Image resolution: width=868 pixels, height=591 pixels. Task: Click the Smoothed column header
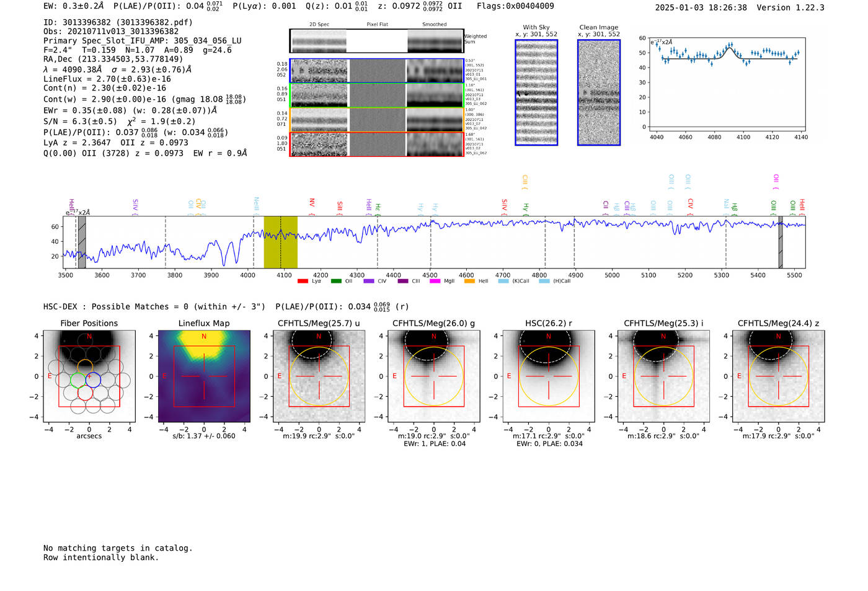[x=435, y=25]
